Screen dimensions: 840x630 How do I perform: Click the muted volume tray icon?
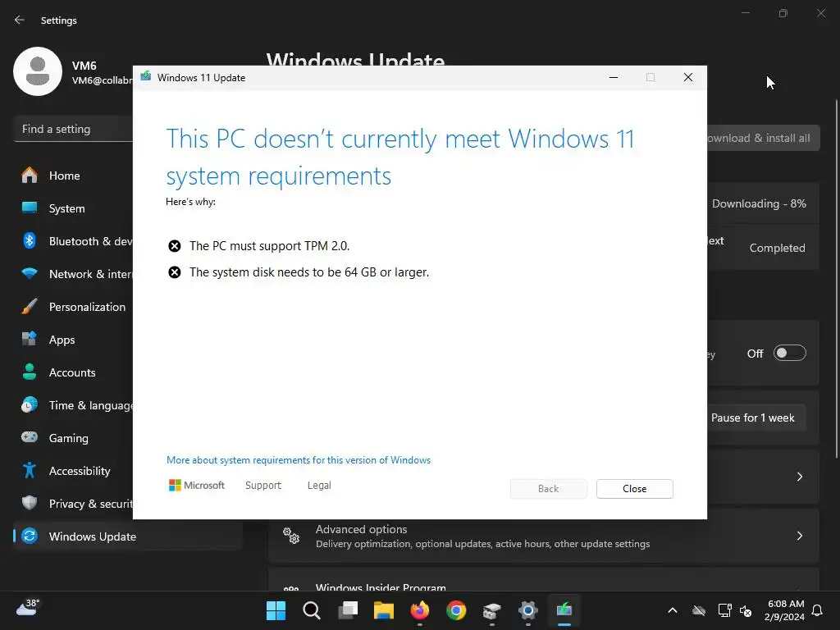[x=746, y=610]
